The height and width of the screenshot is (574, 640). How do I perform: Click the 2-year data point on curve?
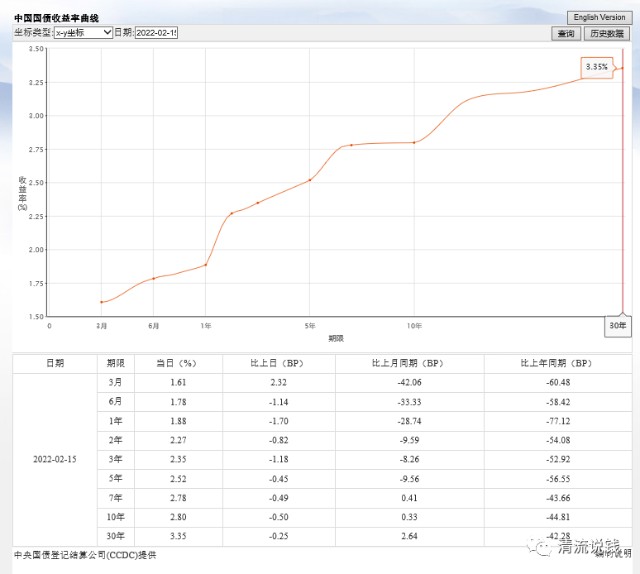tap(232, 213)
